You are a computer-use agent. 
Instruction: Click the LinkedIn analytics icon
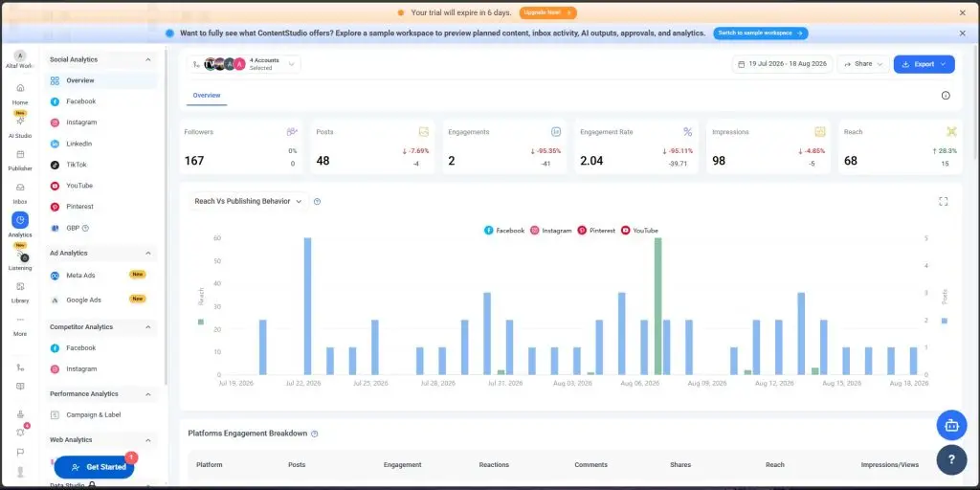click(55, 144)
